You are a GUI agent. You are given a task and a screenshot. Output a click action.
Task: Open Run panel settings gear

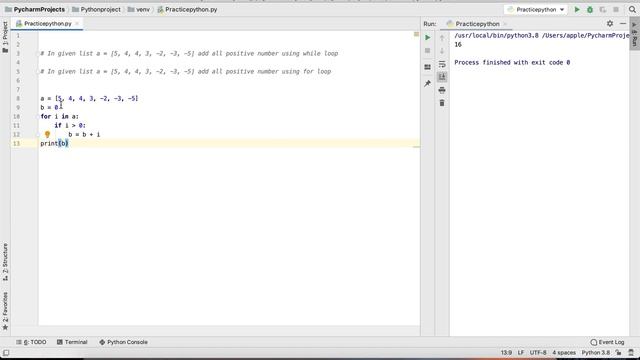pos(610,24)
